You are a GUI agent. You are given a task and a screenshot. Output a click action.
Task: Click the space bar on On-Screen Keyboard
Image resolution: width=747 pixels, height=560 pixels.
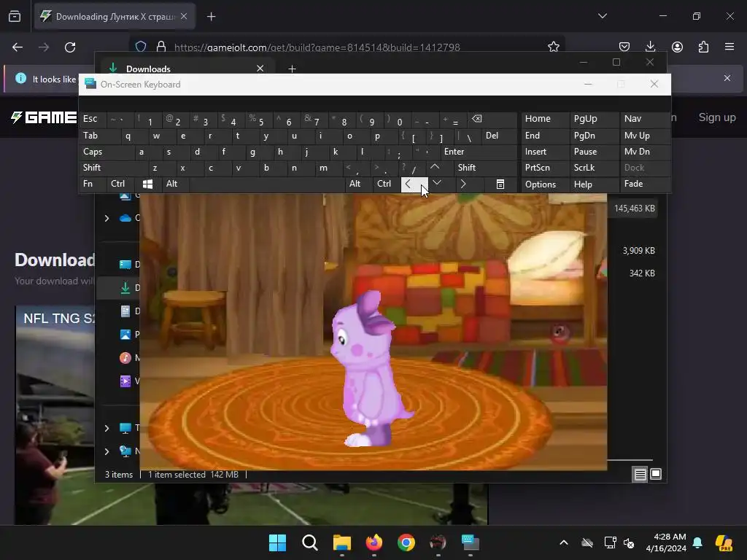[x=267, y=184]
